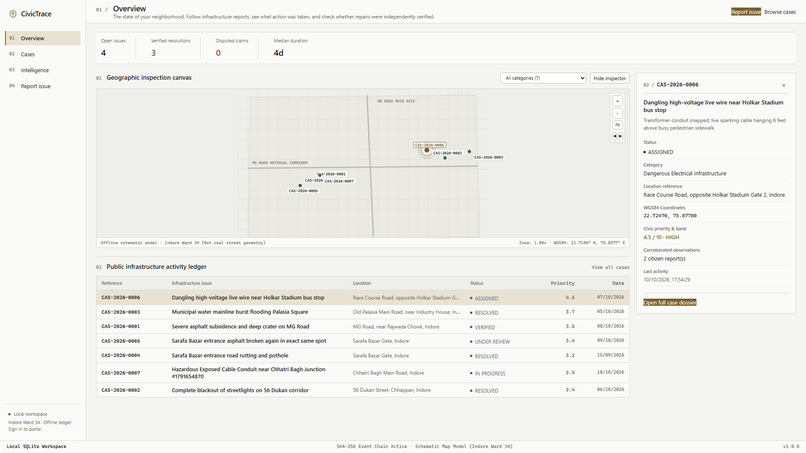Screen dimensions: 806x453
Task: Click reference CAS-2026-0002 in ledger
Action: tap(121, 390)
